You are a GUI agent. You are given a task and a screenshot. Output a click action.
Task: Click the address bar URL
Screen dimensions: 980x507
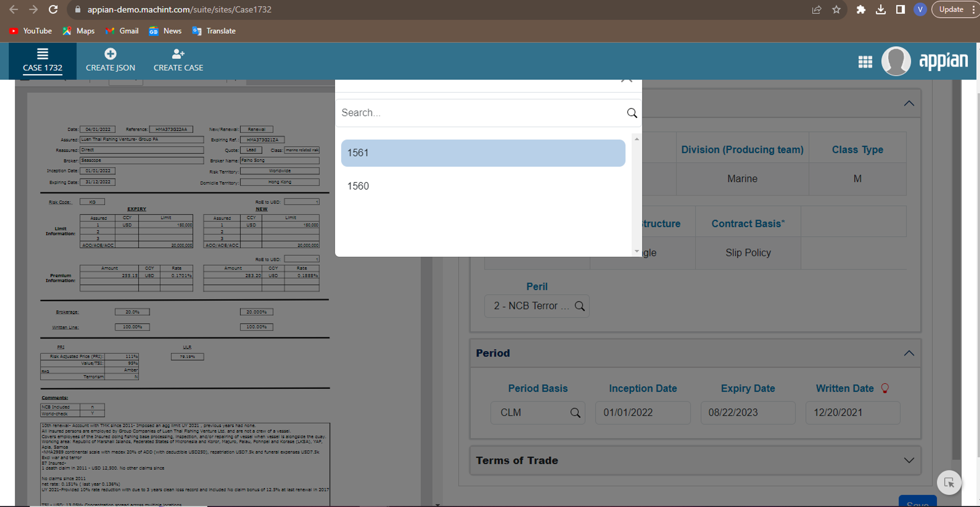pyautogui.click(x=180, y=9)
